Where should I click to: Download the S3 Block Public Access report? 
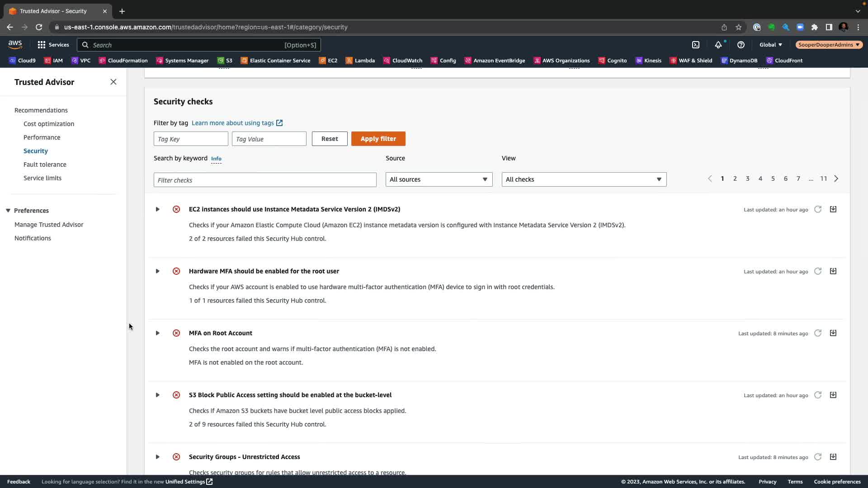pos(833,395)
